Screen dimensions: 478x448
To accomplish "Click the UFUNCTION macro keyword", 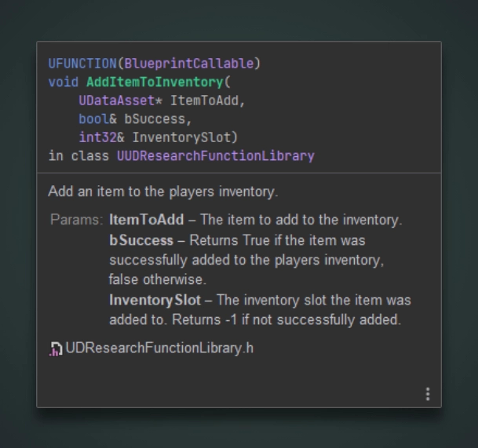I will click(83, 64).
